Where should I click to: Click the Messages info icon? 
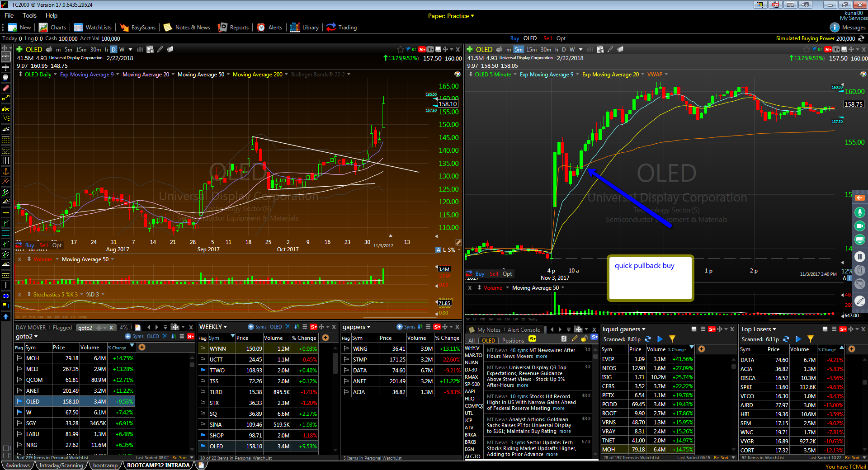pos(835,28)
